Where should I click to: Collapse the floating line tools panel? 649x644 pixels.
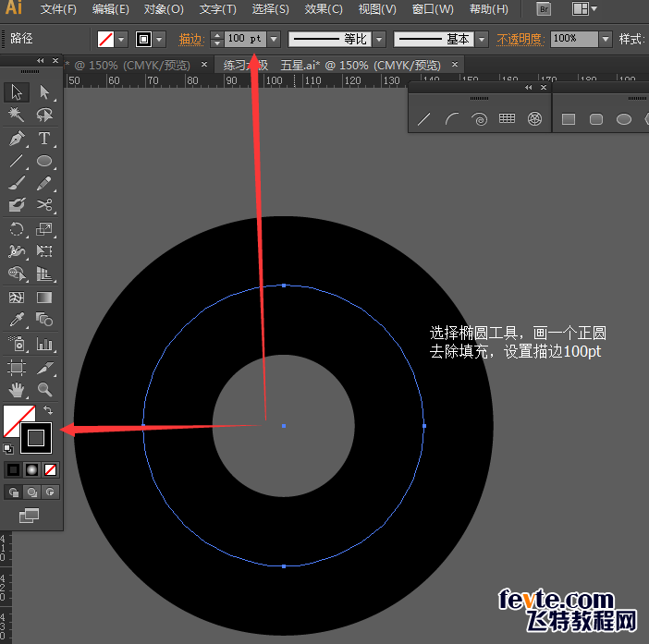point(528,87)
